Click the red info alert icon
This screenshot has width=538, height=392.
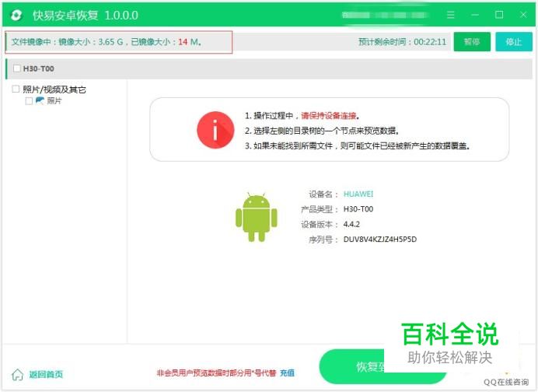[x=215, y=130]
